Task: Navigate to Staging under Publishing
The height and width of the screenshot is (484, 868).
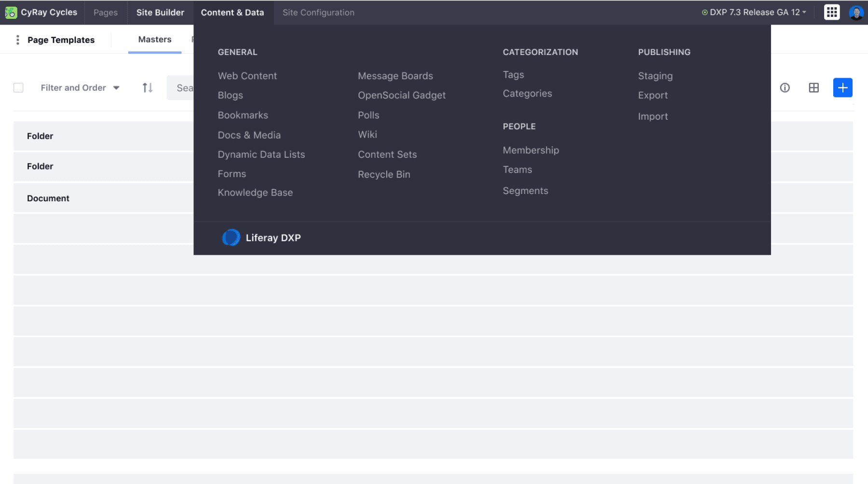Action: pyautogui.click(x=655, y=76)
